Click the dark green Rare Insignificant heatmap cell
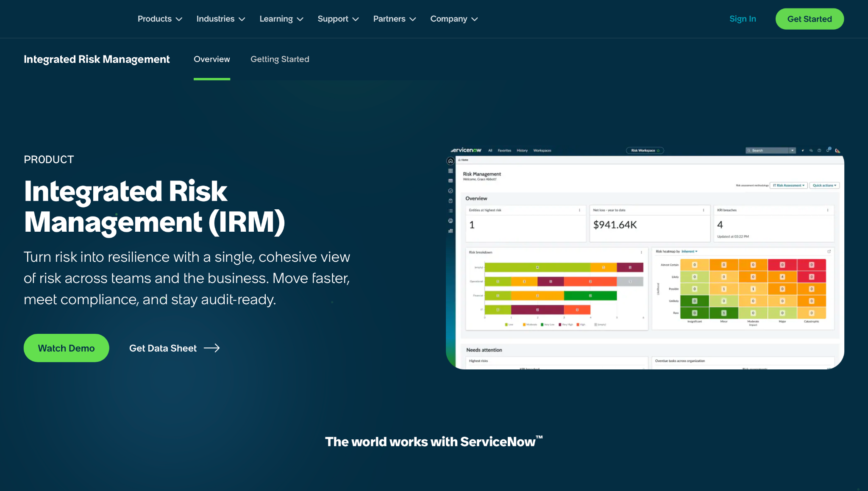Image resolution: width=868 pixels, height=491 pixels. pos(695,313)
